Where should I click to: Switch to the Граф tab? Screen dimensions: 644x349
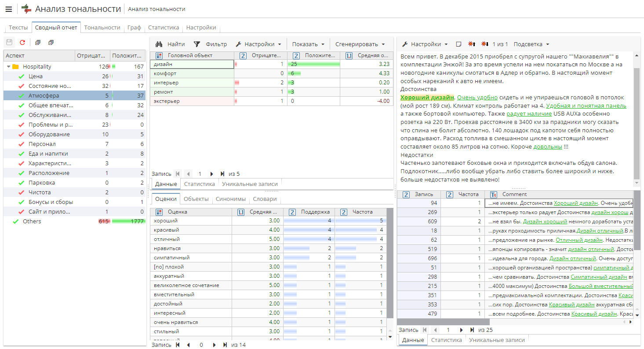pyautogui.click(x=134, y=27)
